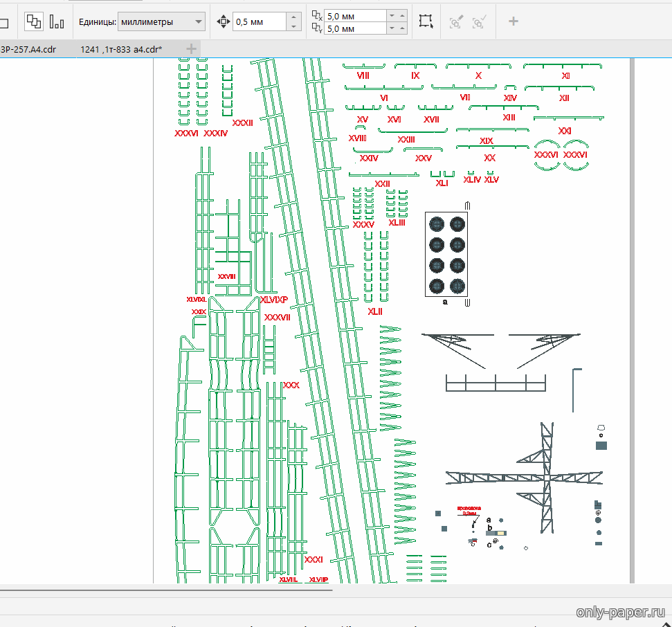Viewport: 672px width, 627px height.
Task: Click the nudge offset arrows icon
Action: (223, 22)
